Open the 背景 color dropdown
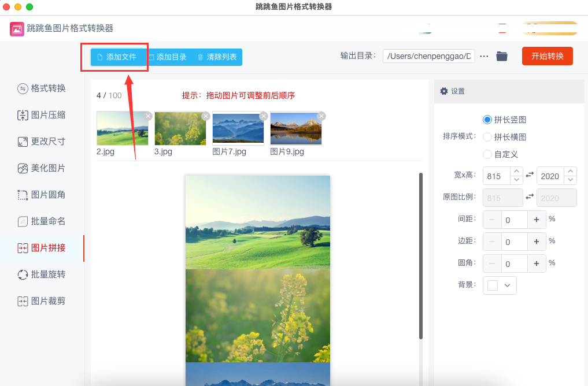This screenshot has height=386, width=588. point(500,285)
